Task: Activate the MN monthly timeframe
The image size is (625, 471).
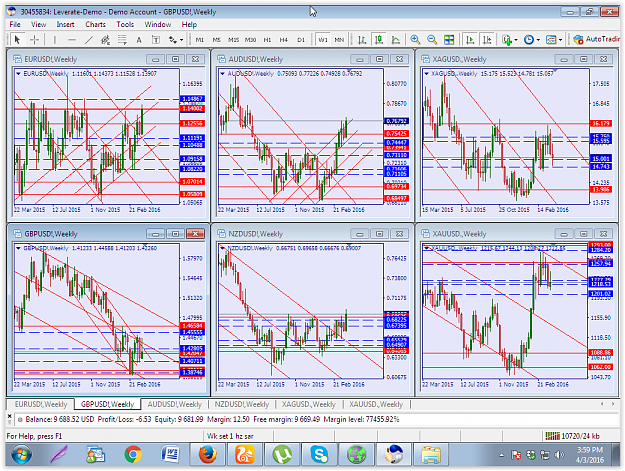Action: tap(339, 39)
